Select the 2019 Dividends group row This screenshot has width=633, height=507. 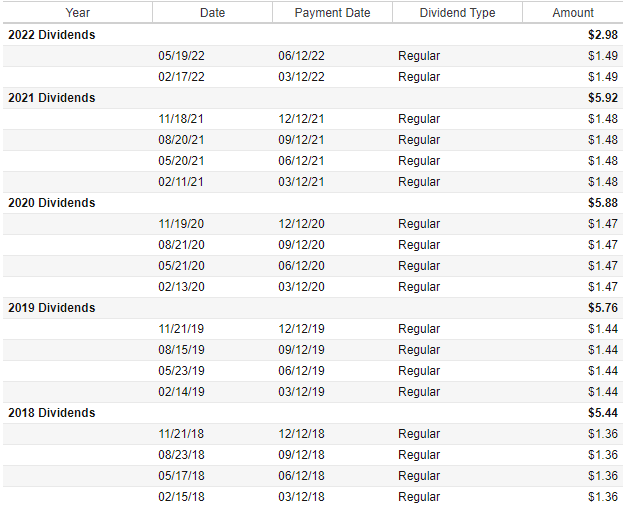(x=52, y=308)
